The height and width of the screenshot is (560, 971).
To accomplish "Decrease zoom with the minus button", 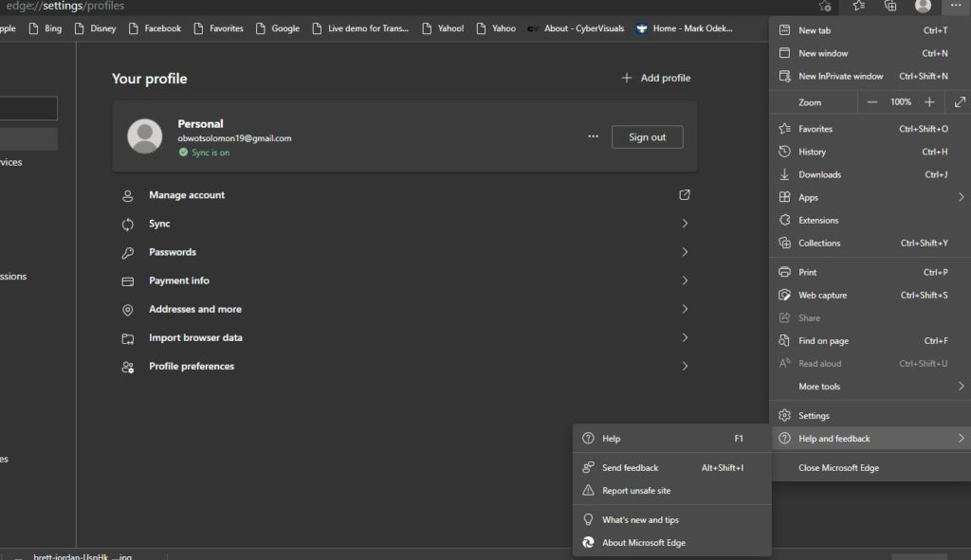I will click(872, 102).
